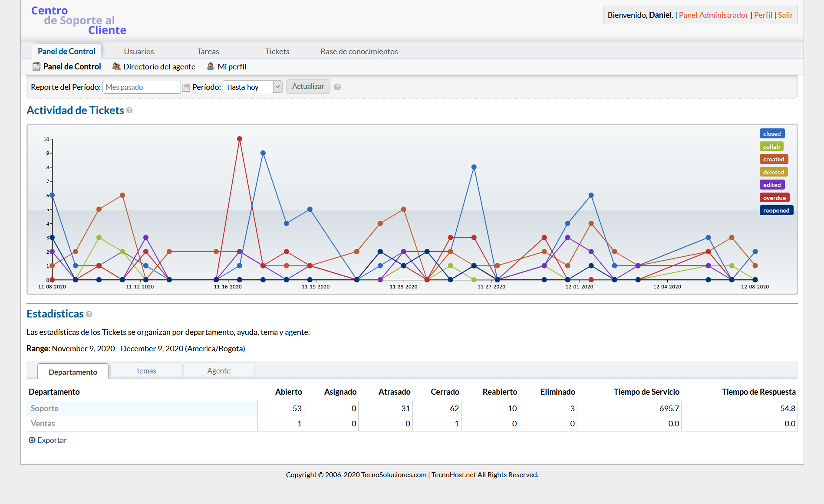Click the calendar icon beside report period
This screenshot has height=504, width=824.
click(x=186, y=88)
